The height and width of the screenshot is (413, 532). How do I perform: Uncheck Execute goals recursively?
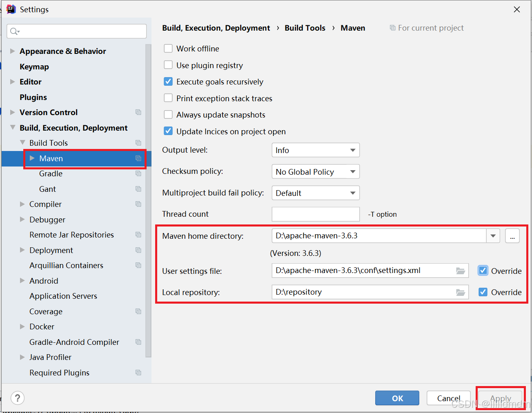click(x=168, y=82)
